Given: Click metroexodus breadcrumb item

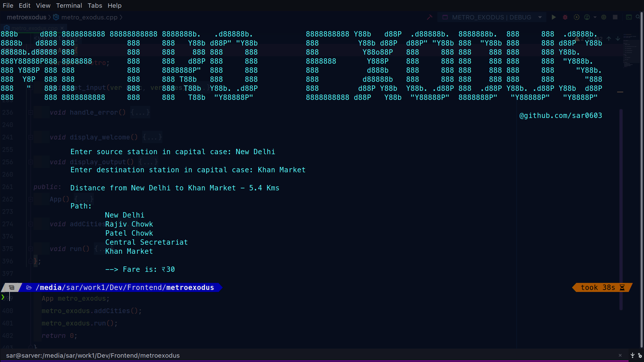Looking at the screenshot, I should [26, 17].
